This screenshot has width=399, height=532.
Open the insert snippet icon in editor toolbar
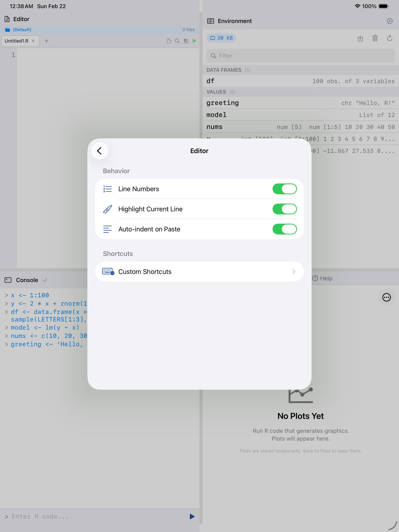(186, 41)
